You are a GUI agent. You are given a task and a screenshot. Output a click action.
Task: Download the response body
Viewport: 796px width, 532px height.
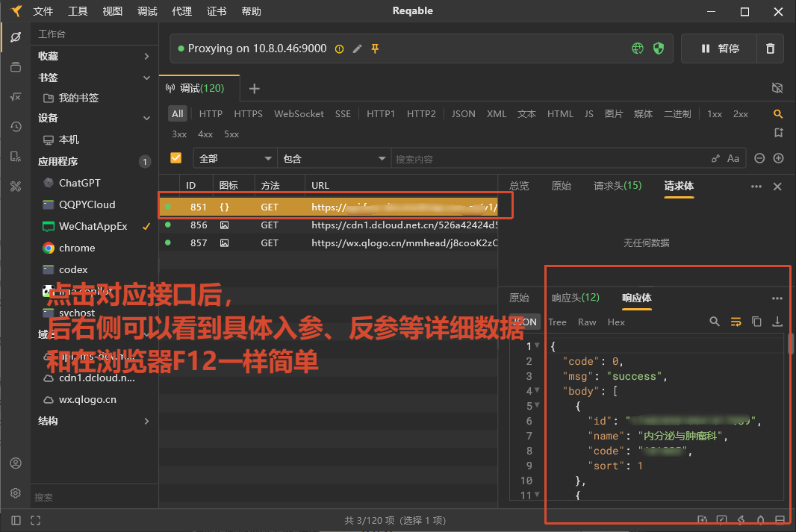click(x=777, y=322)
